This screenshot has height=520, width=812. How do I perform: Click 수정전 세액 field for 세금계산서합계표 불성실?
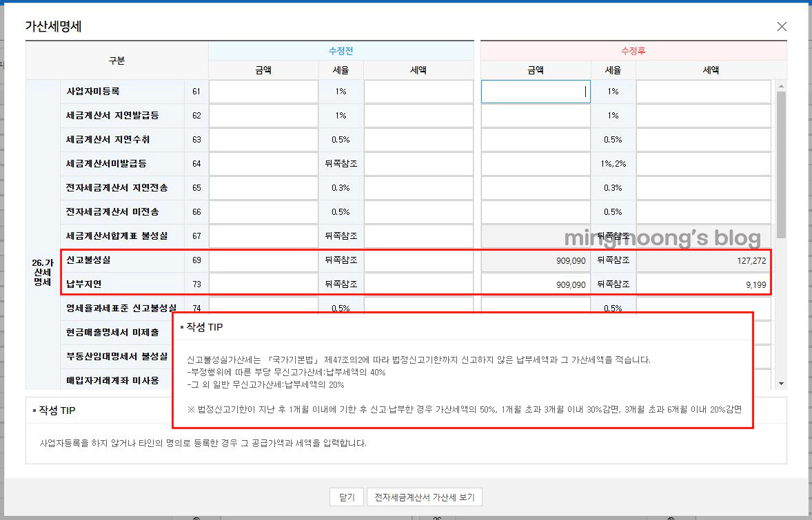[x=418, y=236]
